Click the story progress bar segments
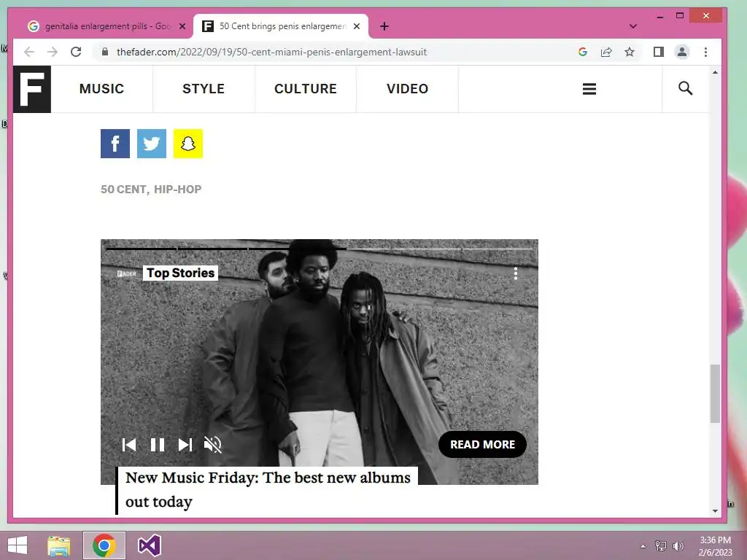The image size is (747, 560). click(x=320, y=249)
